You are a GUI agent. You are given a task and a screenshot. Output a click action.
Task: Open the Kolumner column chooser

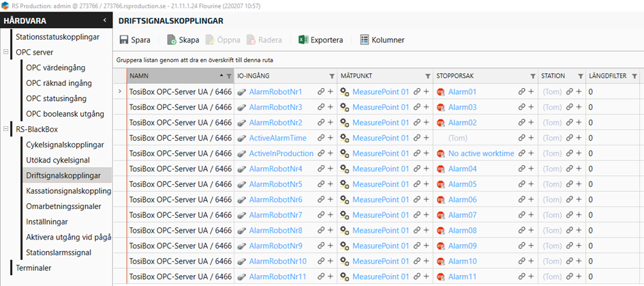[382, 40]
